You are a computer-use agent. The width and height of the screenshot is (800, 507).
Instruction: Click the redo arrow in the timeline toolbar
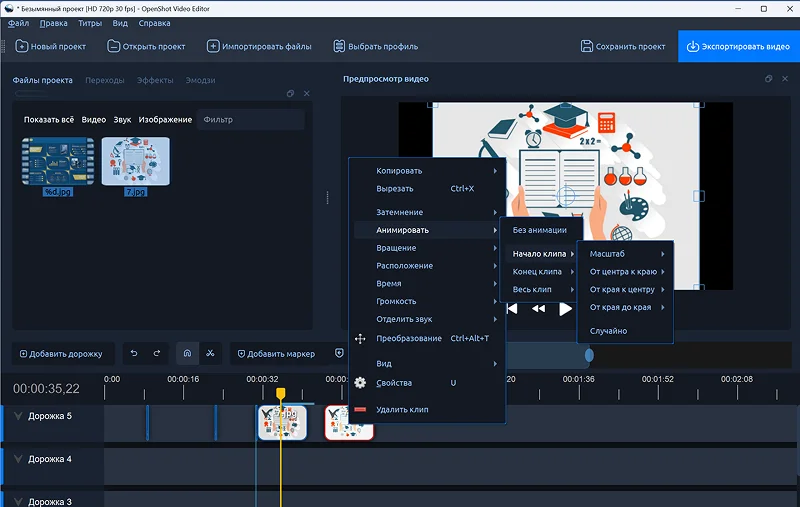(157, 353)
